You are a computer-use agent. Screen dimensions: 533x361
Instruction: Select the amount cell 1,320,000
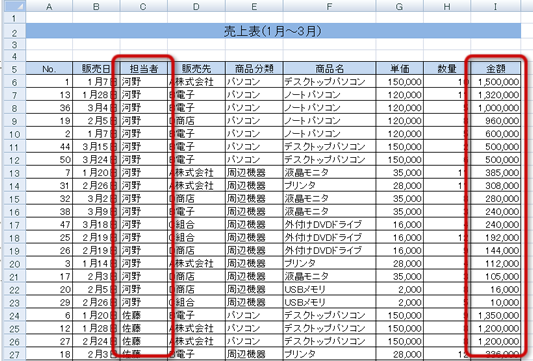pos(496,94)
